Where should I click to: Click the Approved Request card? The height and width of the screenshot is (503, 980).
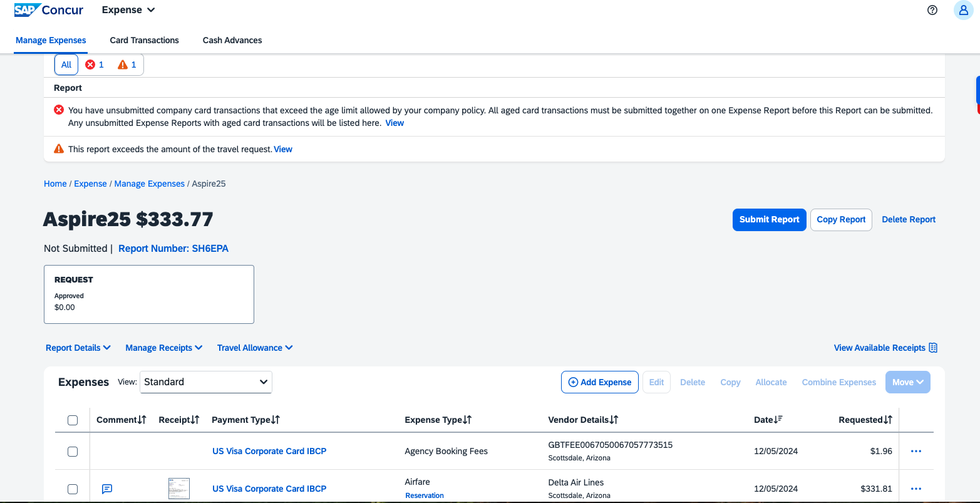tap(149, 294)
